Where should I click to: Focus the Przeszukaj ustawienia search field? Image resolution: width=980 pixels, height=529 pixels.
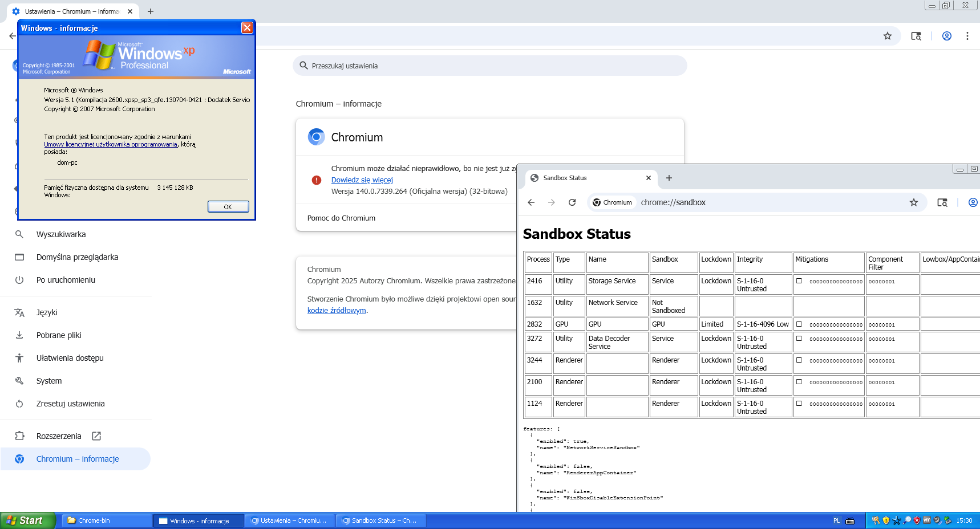click(490, 66)
